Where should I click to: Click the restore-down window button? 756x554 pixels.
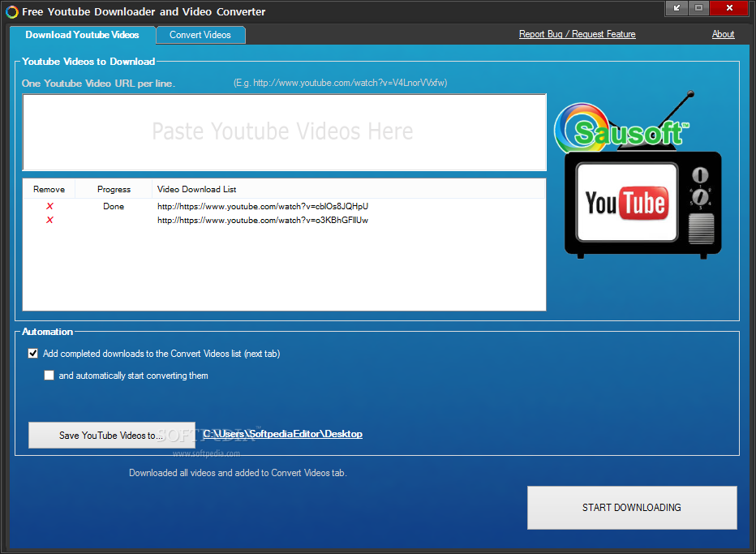pos(677,8)
